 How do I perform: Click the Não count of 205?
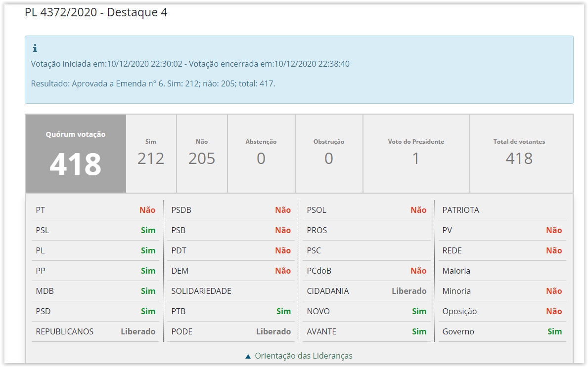[202, 158]
